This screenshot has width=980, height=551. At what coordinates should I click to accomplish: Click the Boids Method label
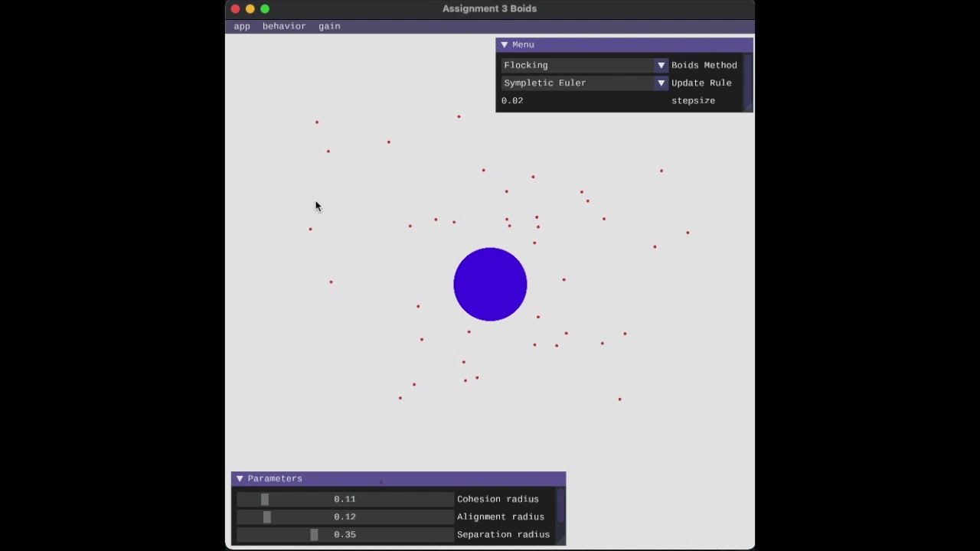tap(704, 65)
